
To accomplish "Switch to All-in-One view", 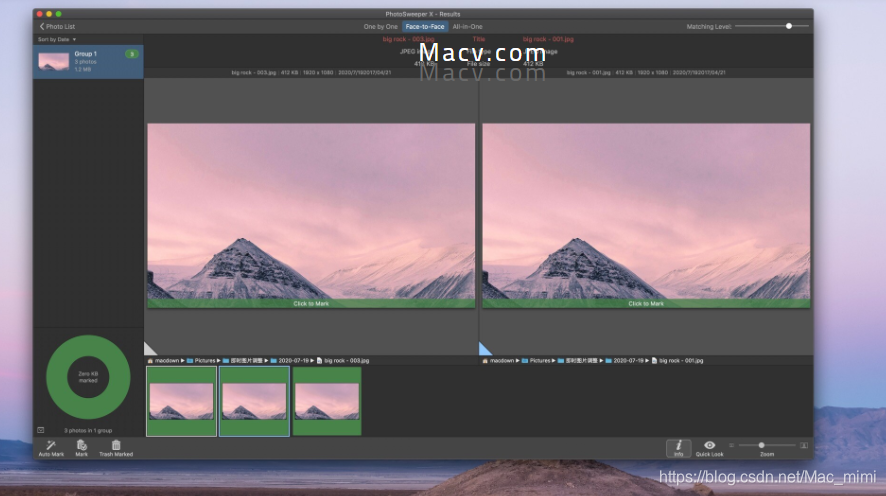I will click(x=467, y=27).
